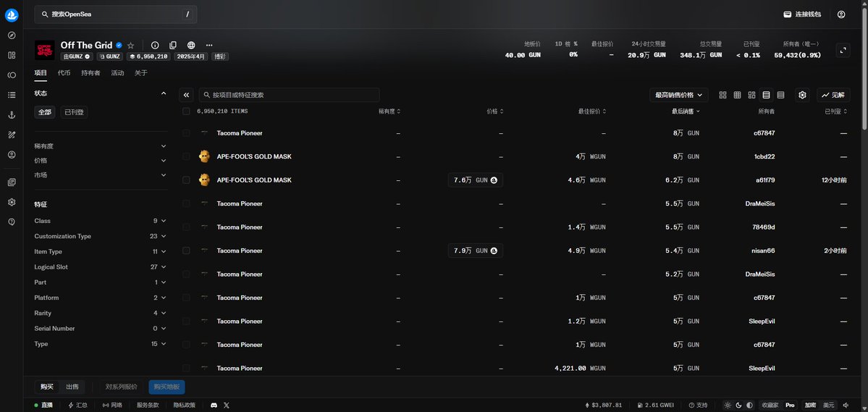Screen dimensions: 868x412
Task: Open the Profile icon in left sidebar
Action: click(12, 154)
